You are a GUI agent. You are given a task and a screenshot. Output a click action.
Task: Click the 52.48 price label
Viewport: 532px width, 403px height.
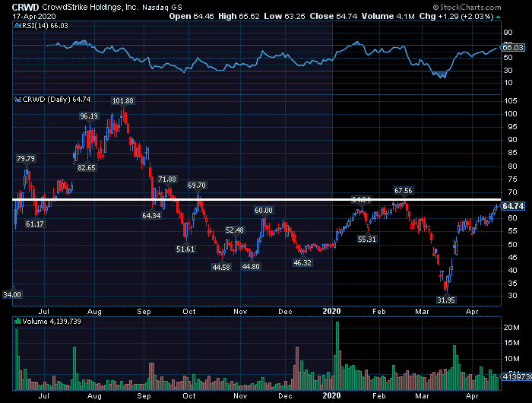coord(235,230)
